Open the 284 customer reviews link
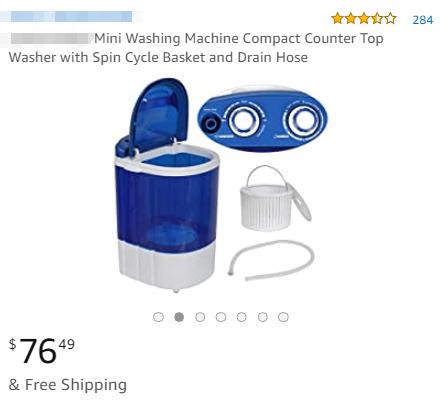This screenshot has width=448, height=420. pos(423,20)
